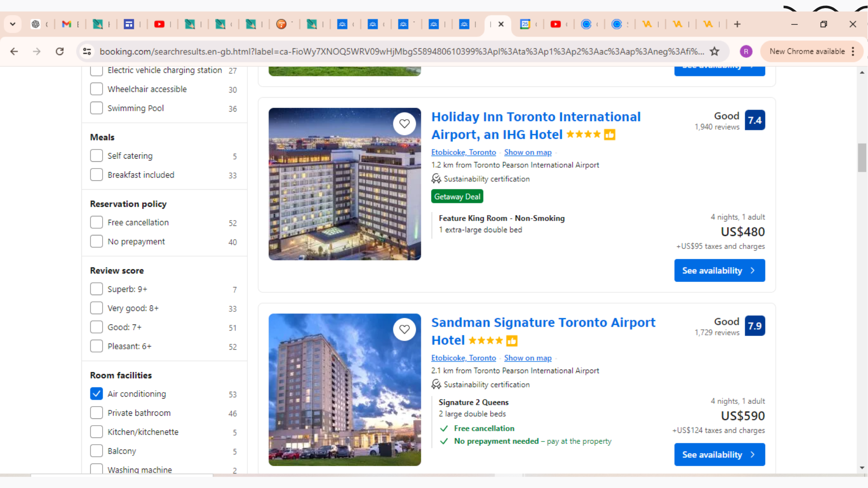
Task: Open the tab search dropdown arrow
Action: 13,24
